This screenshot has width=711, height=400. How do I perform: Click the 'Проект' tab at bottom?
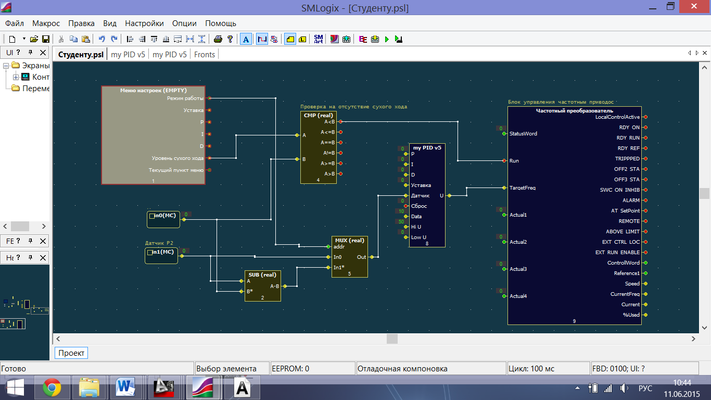pos(71,352)
